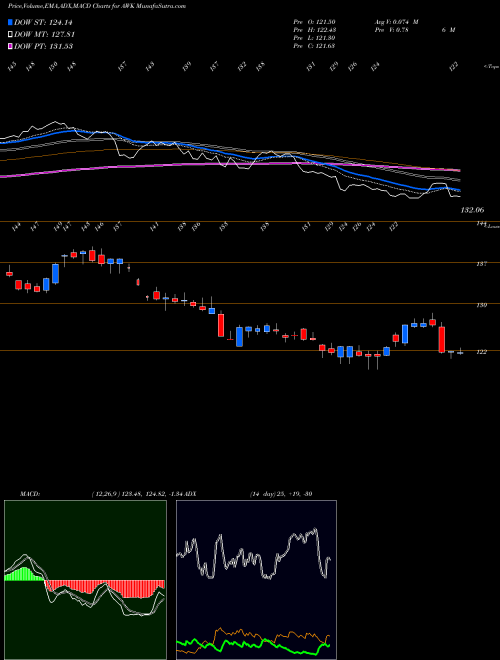Click the white DOW MT legend swatch
500x660 pixels.
[10, 35]
